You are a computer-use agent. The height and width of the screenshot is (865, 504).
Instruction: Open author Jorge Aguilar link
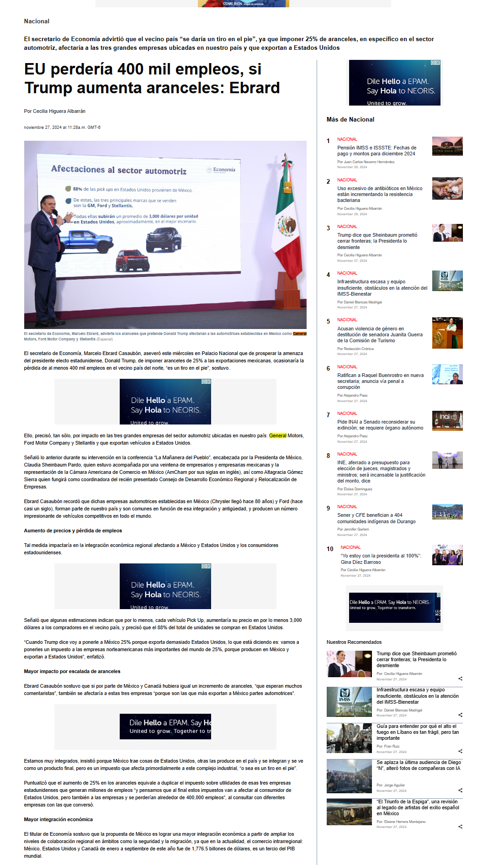click(x=394, y=785)
